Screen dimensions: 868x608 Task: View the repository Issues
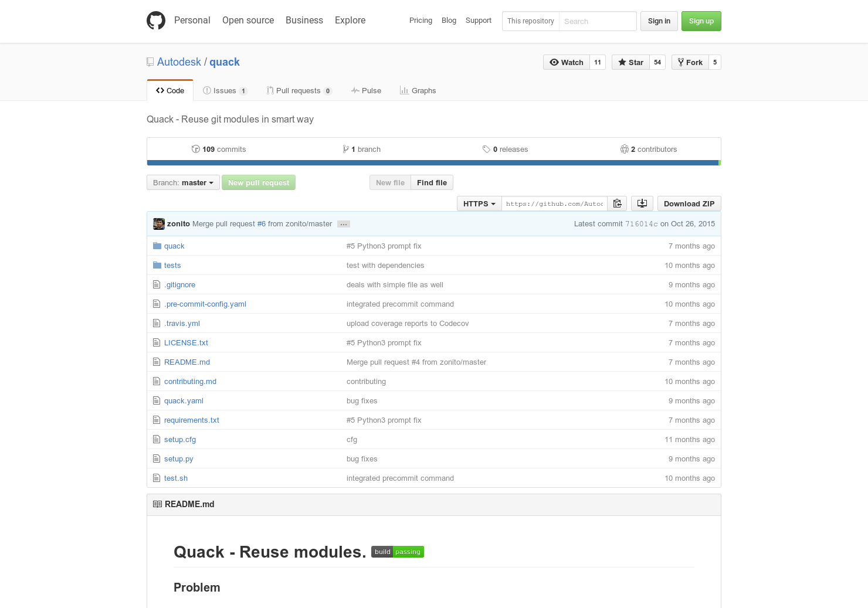coord(223,90)
